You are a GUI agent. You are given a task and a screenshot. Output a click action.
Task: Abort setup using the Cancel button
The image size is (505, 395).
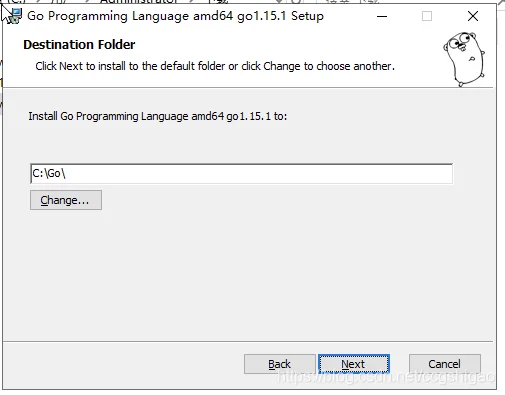click(445, 364)
